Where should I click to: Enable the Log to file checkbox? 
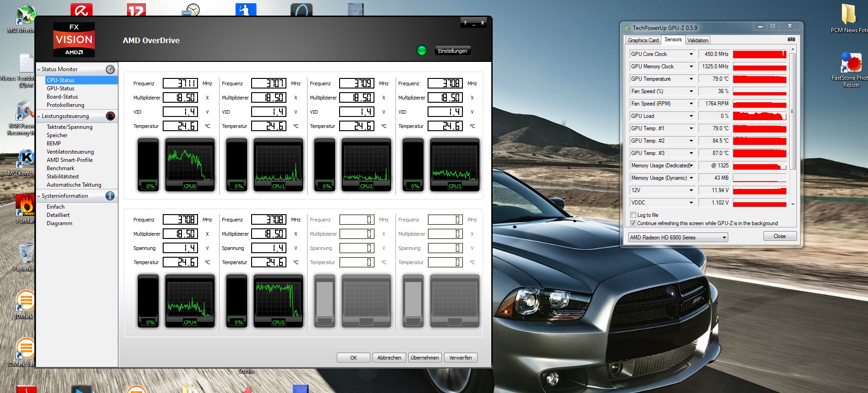(x=633, y=215)
